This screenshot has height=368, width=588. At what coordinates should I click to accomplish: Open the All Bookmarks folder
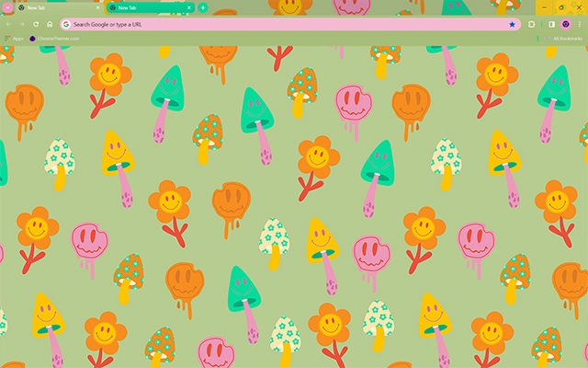pos(563,39)
